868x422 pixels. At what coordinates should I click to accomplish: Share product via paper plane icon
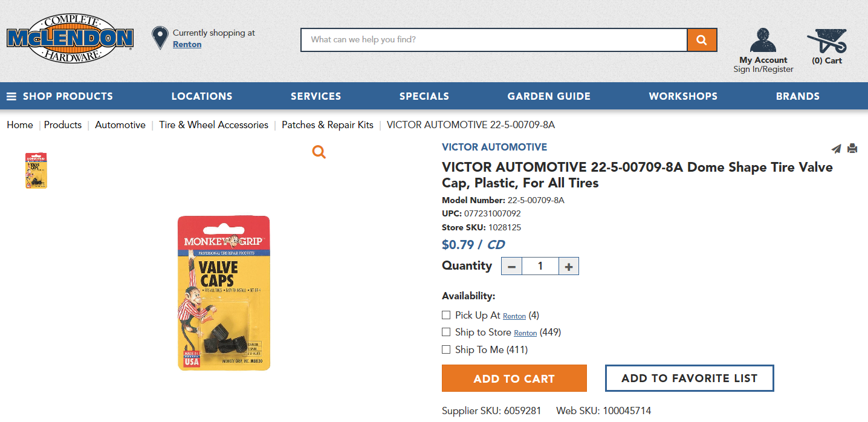pyautogui.click(x=836, y=149)
